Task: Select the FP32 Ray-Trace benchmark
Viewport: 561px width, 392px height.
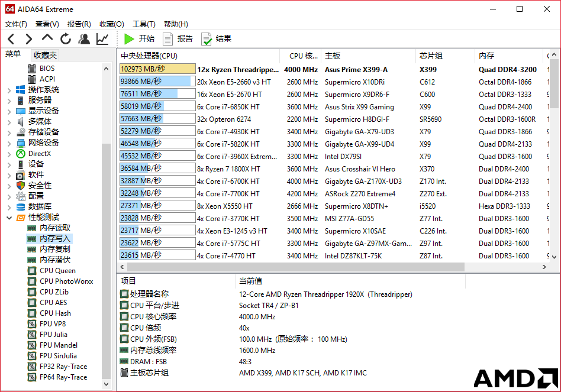Action: pyautogui.click(x=63, y=366)
